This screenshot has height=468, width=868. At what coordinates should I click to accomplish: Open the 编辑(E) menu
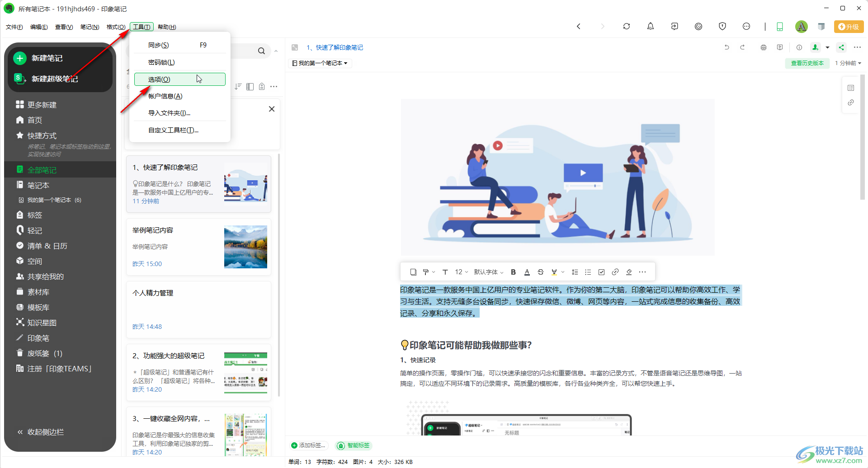pyautogui.click(x=39, y=27)
